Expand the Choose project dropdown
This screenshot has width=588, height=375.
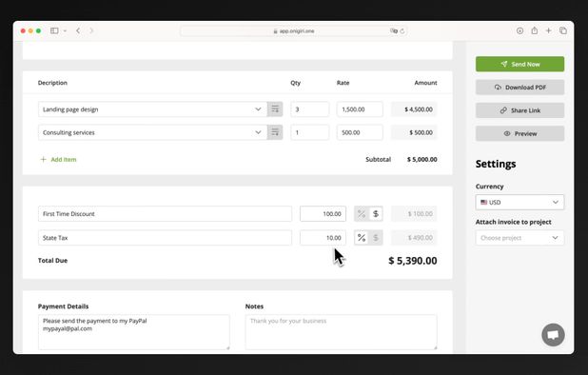coord(519,238)
